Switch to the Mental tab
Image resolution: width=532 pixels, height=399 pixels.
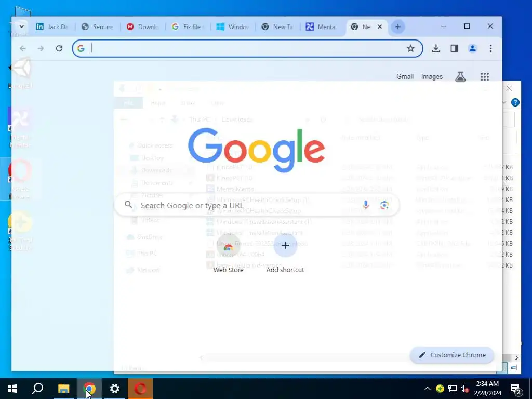click(321, 27)
